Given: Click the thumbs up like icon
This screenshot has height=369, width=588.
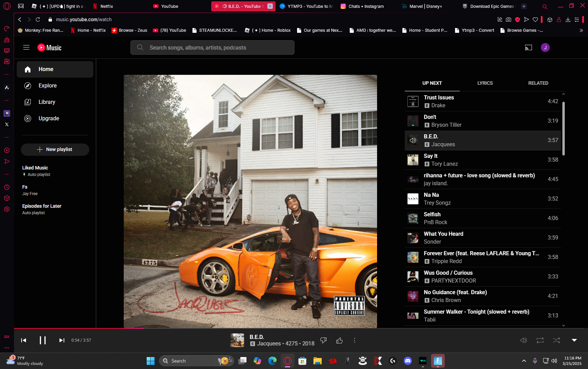Looking at the screenshot, I should [339, 340].
